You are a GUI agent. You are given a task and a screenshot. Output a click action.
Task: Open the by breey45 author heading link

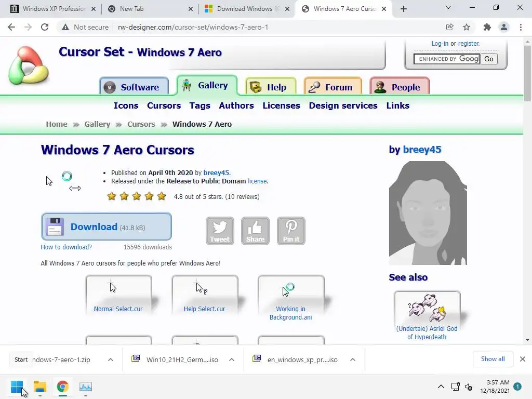(422, 150)
